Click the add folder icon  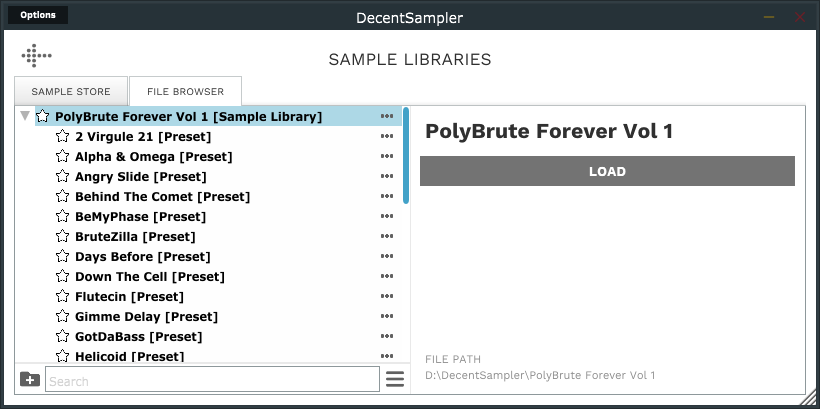coord(30,380)
